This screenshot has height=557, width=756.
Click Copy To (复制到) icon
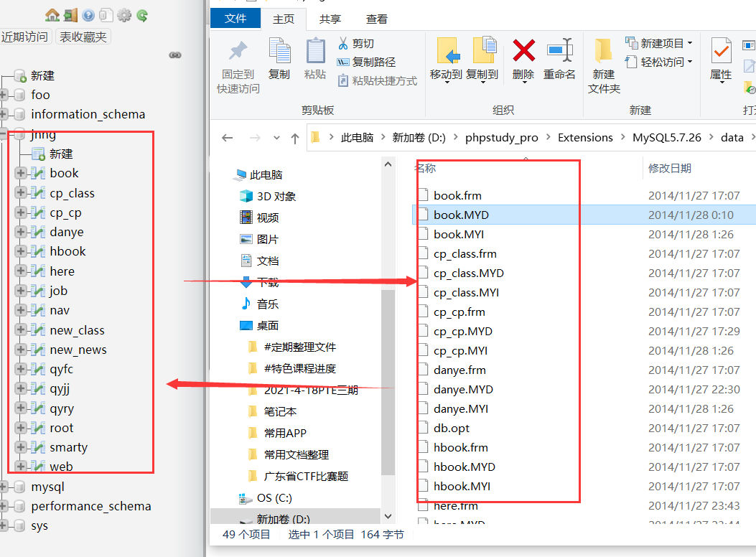pos(484,50)
